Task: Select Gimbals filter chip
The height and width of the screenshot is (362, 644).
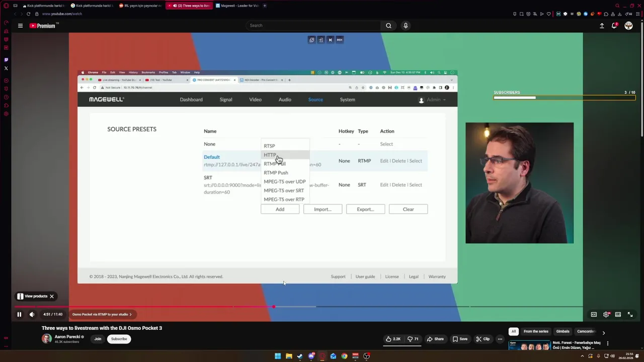Action: pos(562,331)
